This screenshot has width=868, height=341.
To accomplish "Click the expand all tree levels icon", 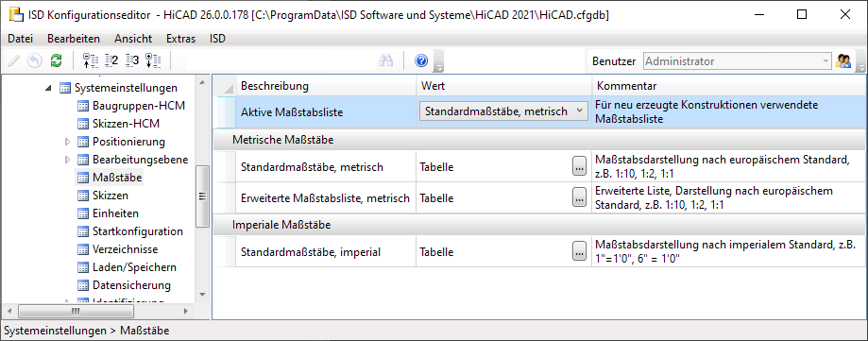I will click(153, 60).
